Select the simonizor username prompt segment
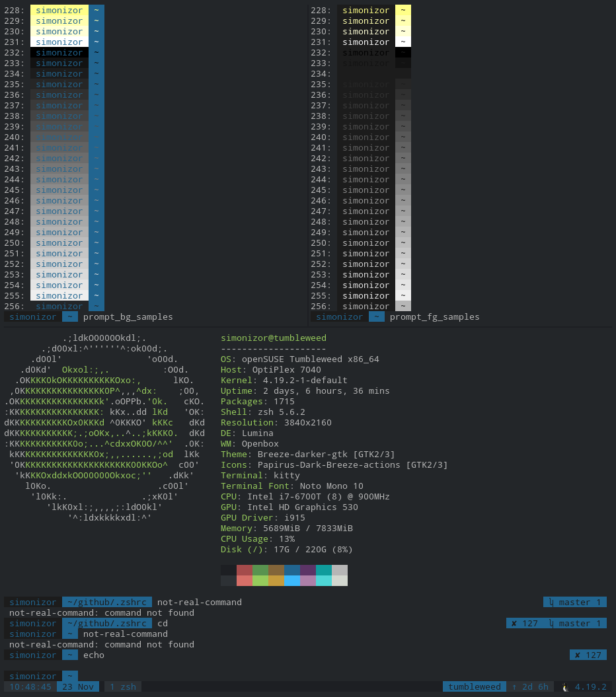The image size is (616, 697). pyautogui.click(x=32, y=676)
